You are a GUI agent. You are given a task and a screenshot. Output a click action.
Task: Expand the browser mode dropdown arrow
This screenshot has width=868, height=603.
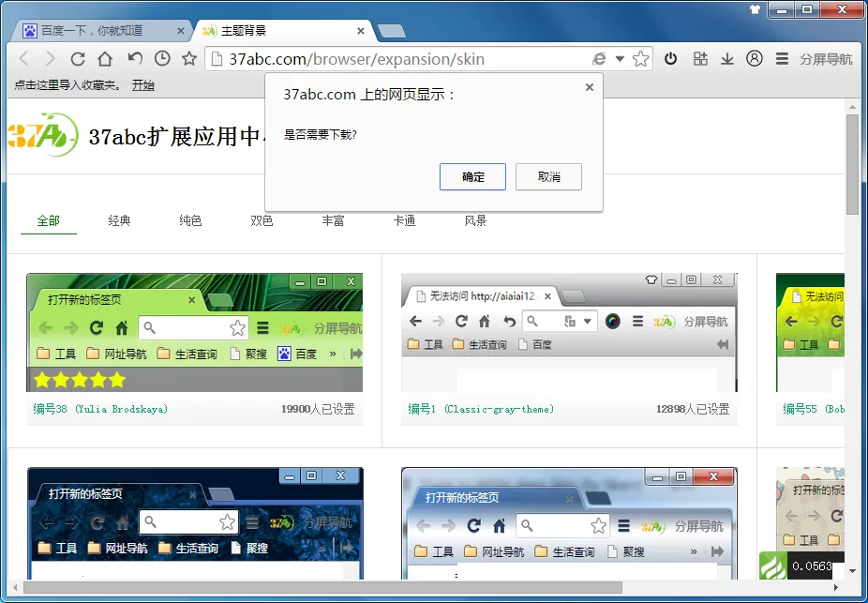click(620, 59)
